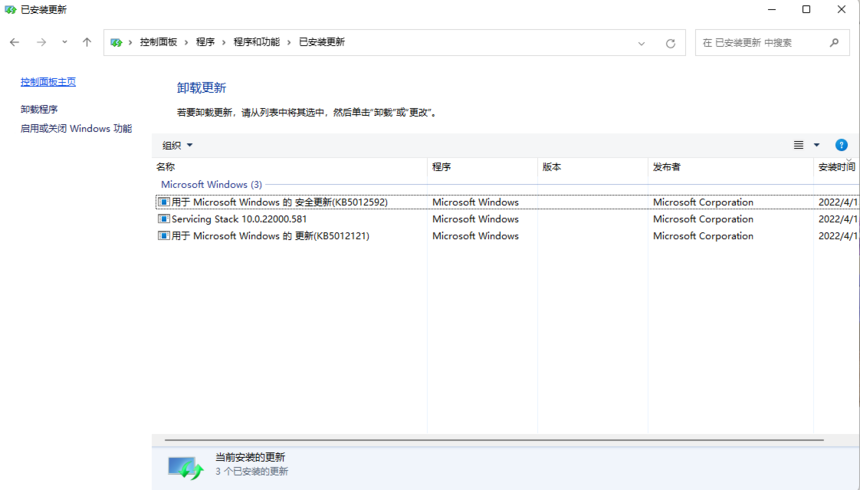Sort by the 安装时间 column header
The height and width of the screenshot is (490, 860).
[x=837, y=167]
